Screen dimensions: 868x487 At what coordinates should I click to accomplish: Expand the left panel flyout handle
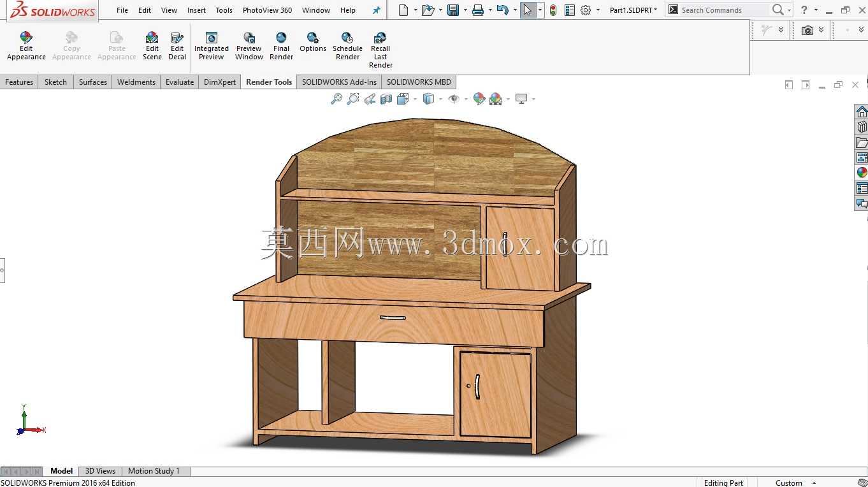tap(2, 270)
